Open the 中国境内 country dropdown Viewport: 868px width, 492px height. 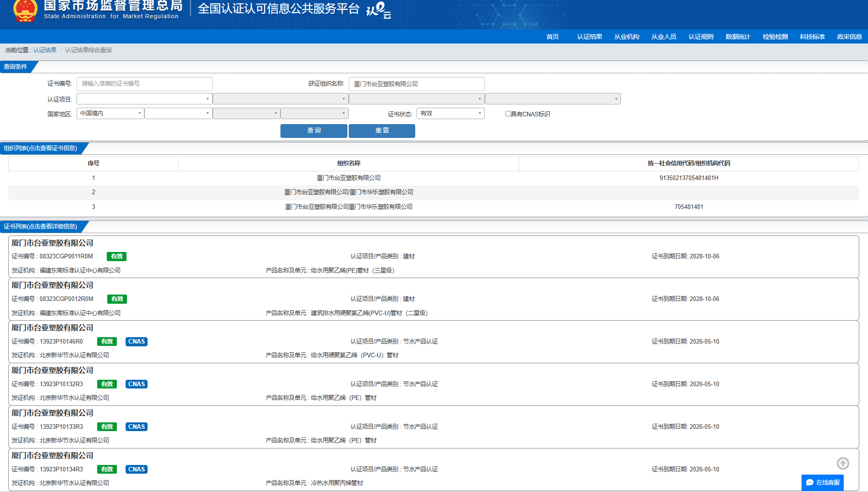tap(110, 113)
